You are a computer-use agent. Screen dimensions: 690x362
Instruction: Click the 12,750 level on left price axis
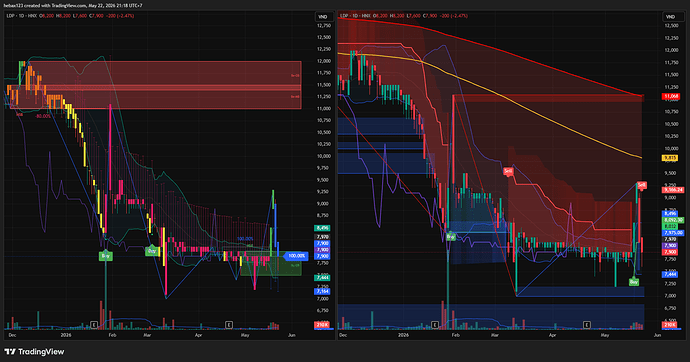click(x=324, y=26)
